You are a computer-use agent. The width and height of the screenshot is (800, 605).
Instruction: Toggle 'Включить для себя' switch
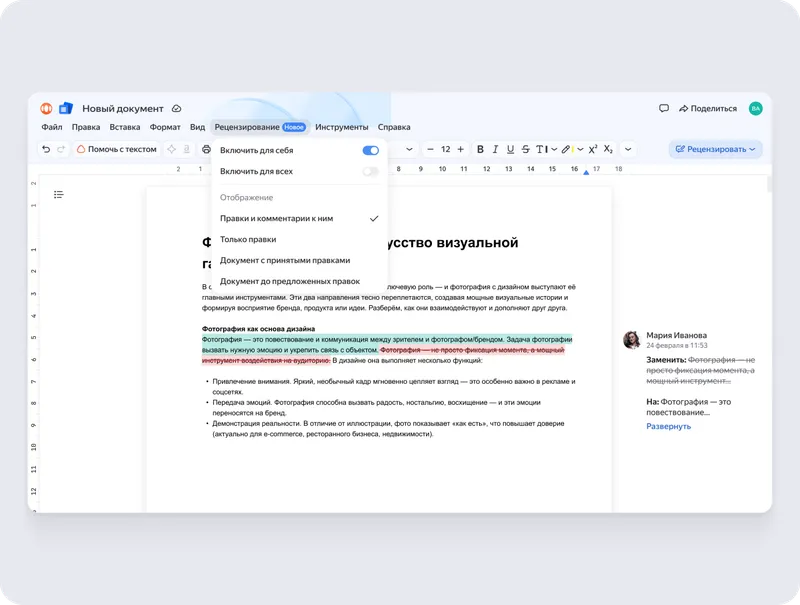click(x=370, y=150)
